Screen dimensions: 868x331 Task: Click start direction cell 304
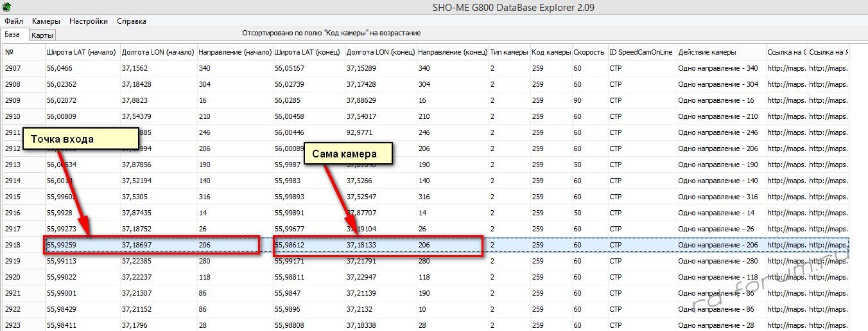[234, 84]
